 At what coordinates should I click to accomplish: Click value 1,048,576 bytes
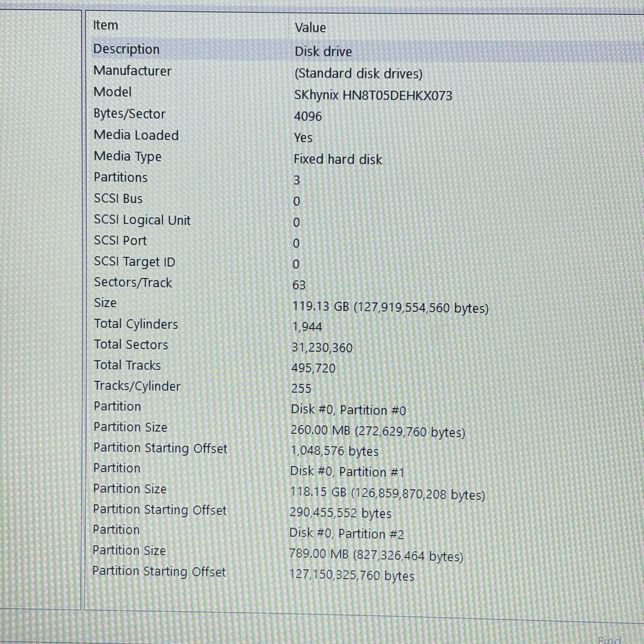tap(334, 451)
